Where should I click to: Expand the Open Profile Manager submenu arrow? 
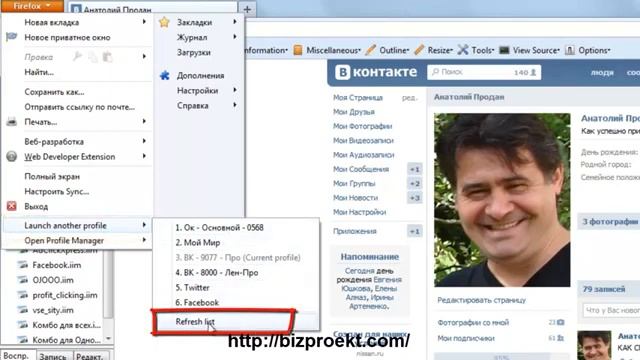click(144, 240)
